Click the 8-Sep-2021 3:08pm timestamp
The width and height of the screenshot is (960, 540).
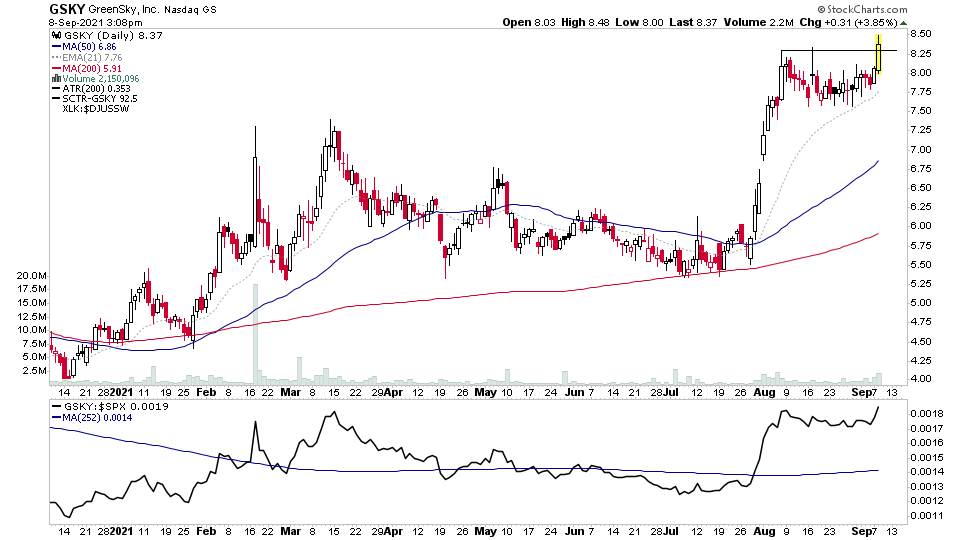click(96, 23)
